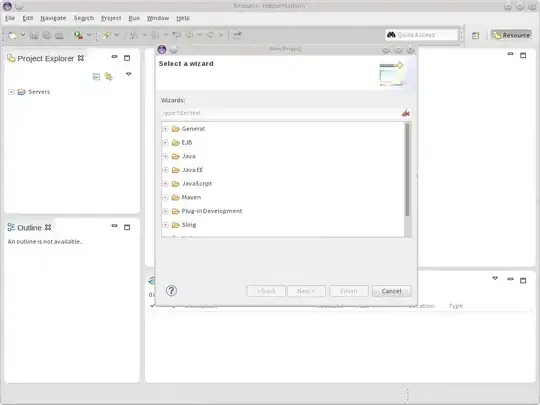Click the wizard list vertical scrollbar
The height and width of the screenshot is (405, 540).
(407, 170)
